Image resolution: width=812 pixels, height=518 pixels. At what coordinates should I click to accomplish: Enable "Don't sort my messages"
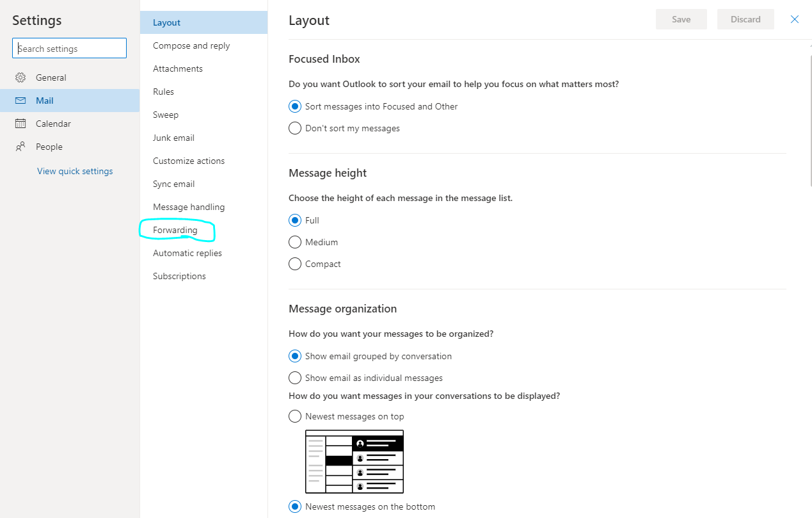294,127
